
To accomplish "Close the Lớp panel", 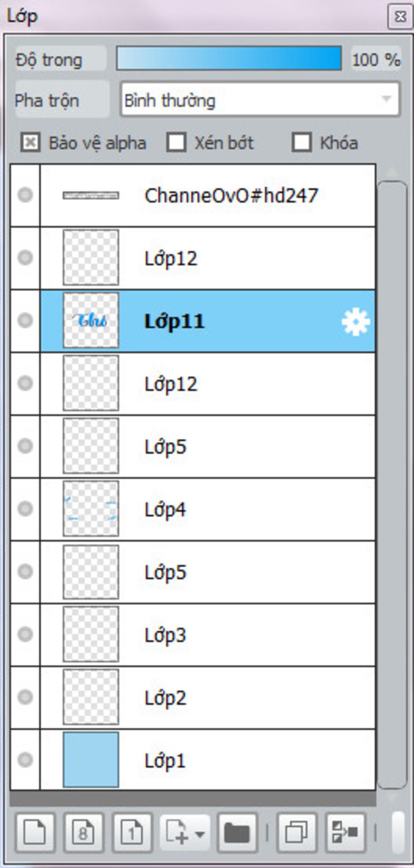I will pyautogui.click(x=400, y=17).
